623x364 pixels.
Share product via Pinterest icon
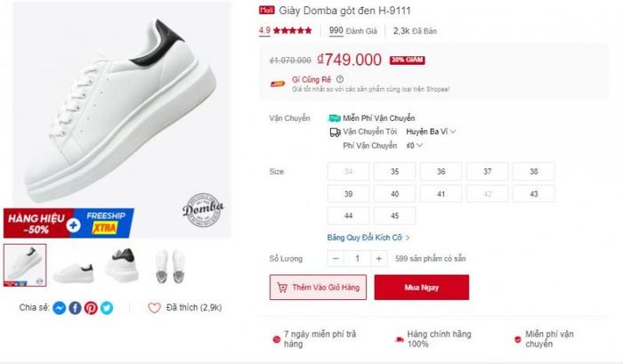coord(91,308)
